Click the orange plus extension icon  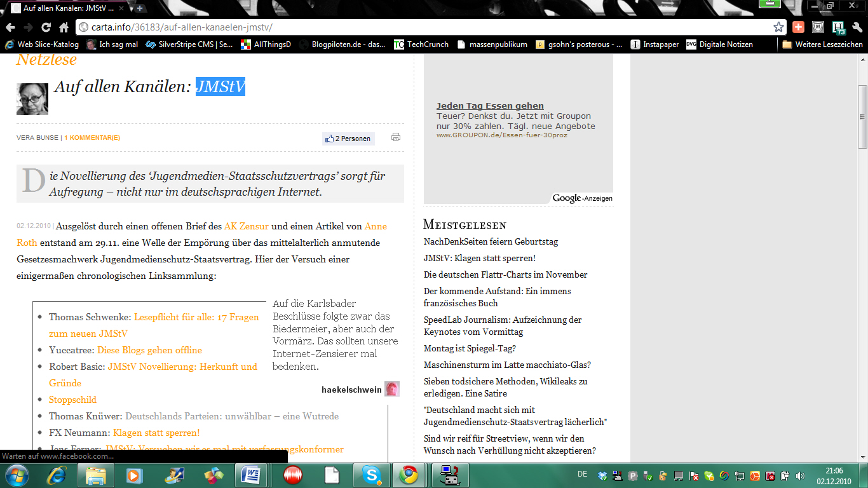pyautogui.click(x=798, y=27)
